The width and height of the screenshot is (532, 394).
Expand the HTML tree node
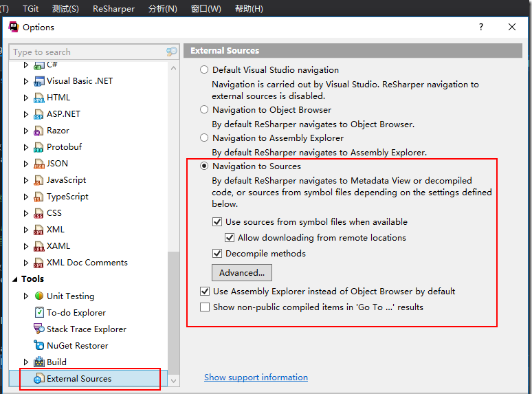26,98
